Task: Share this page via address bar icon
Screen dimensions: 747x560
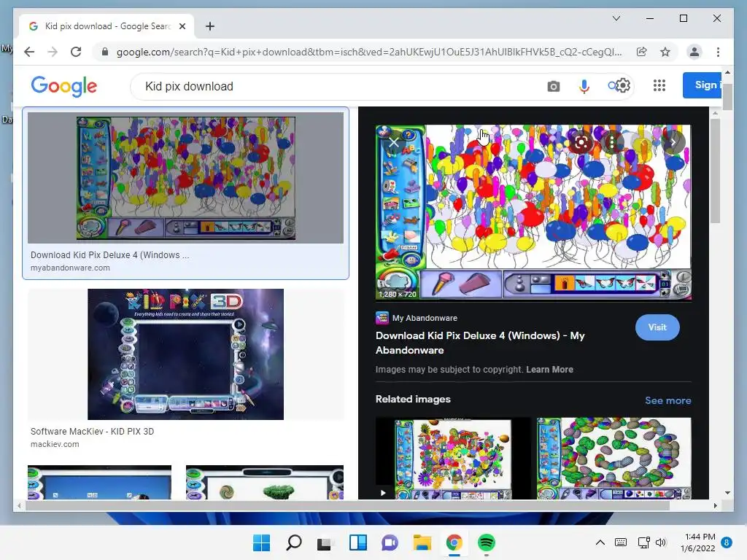Action: coord(642,52)
